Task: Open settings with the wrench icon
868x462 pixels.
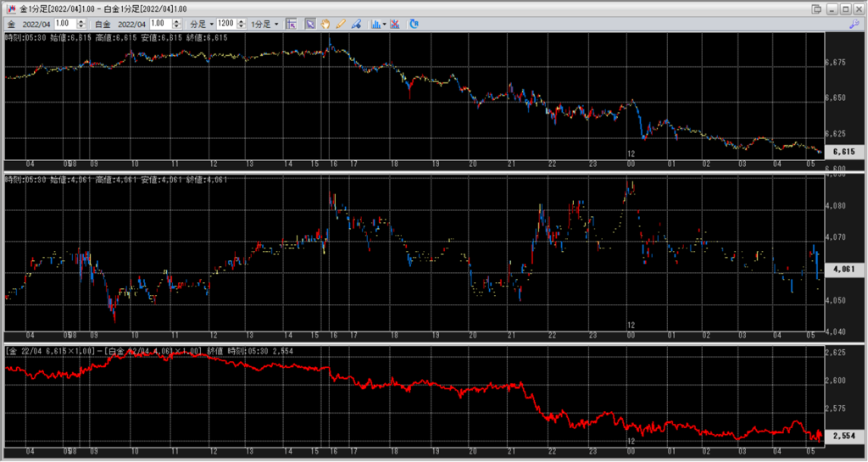Action: point(854,25)
